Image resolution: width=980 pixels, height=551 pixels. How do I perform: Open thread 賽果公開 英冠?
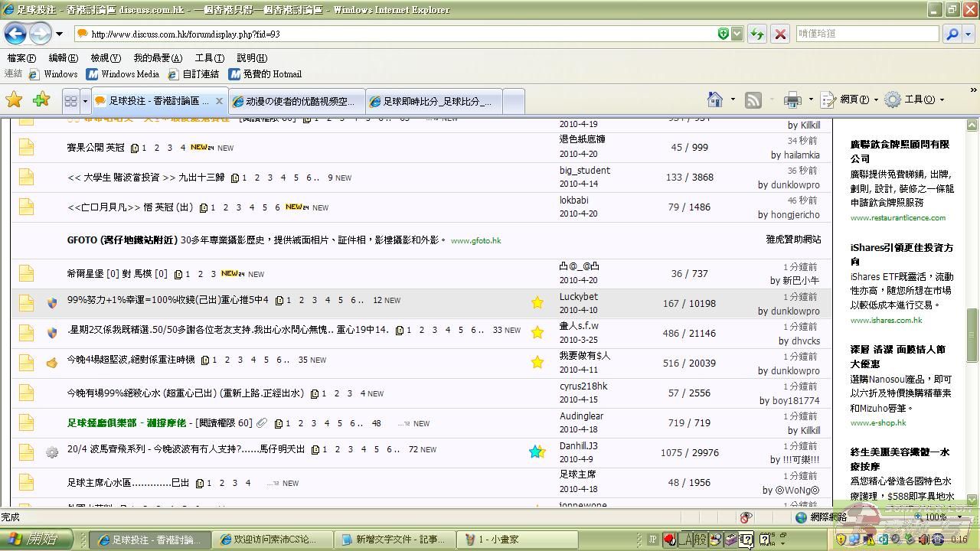96,148
